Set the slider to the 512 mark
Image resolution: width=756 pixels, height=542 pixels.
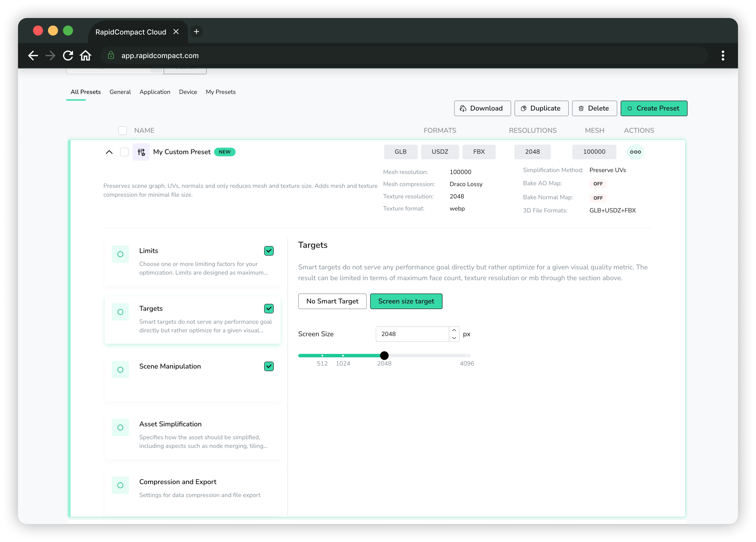point(322,356)
